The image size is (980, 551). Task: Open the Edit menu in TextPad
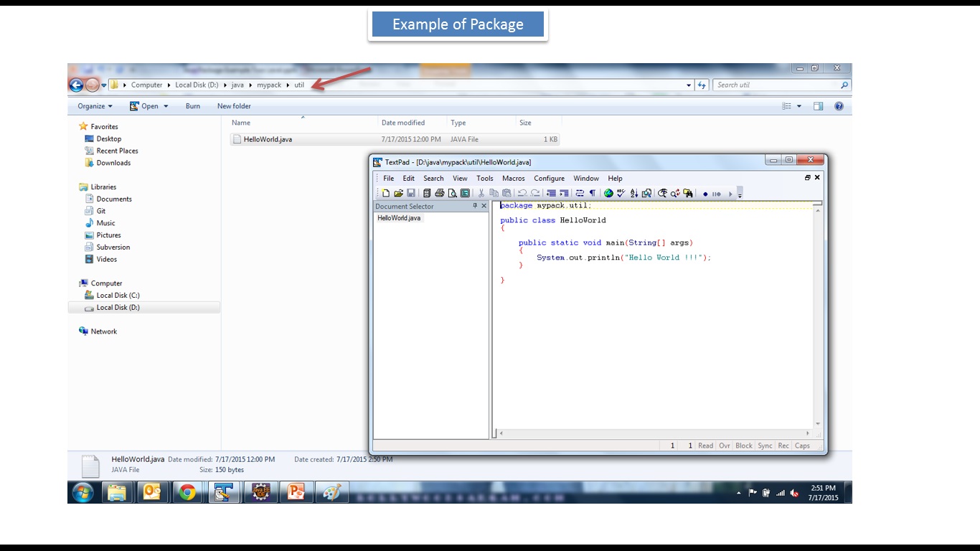408,178
